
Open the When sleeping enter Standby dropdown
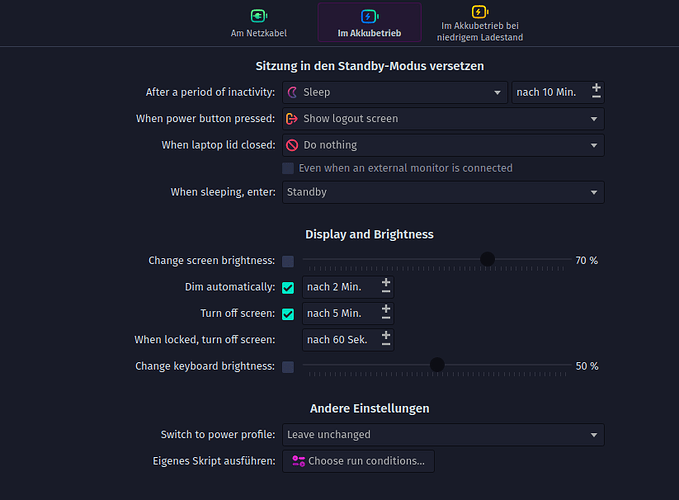(x=443, y=192)
